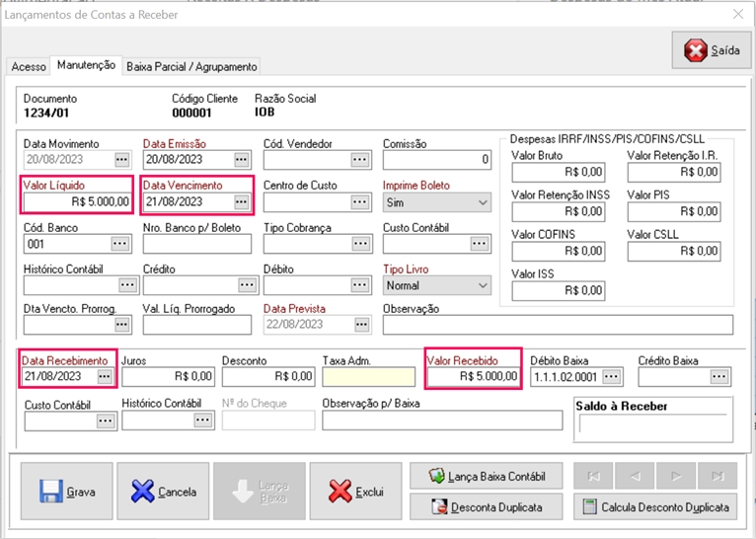This screenshot has width=756, height=539.
Task: Open lookup for Crédito Baixa field
Action: click(719, 376)
